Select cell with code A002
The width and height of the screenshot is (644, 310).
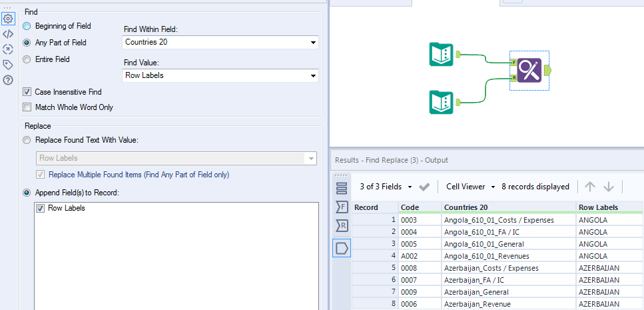420,256
